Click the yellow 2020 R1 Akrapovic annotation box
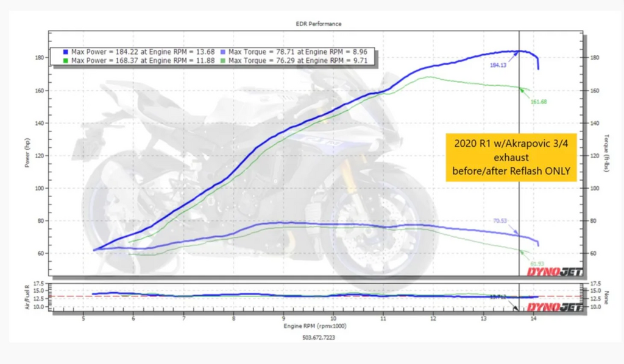 tap(511, 158)
